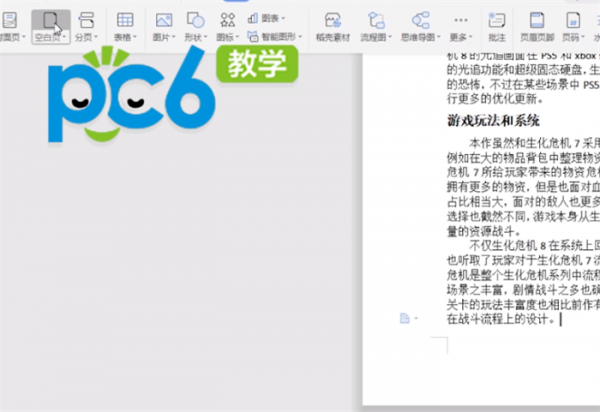
Task: Insert a comment with 批注 icon
Action: (497, 20)
